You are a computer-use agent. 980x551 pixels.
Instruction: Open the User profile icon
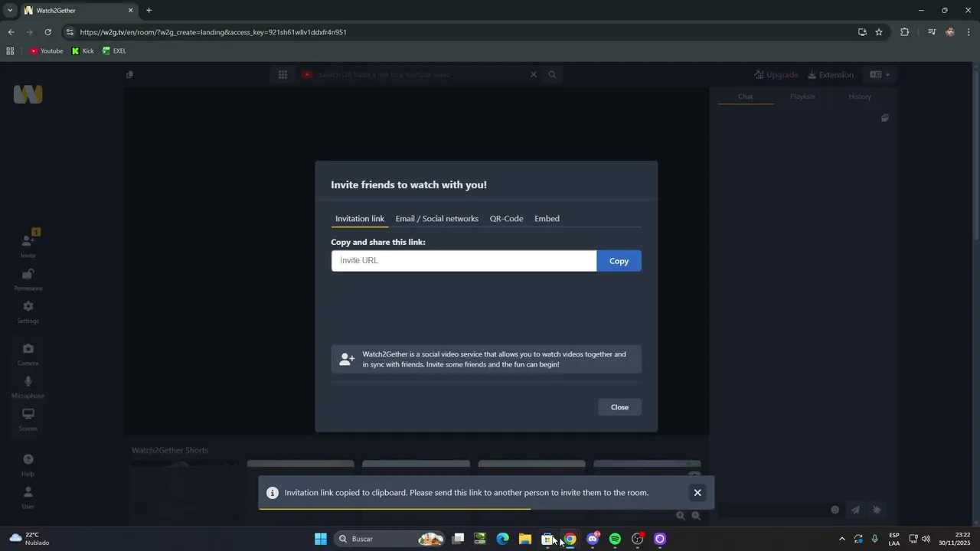pyautogui.click(x=28, y=497)
